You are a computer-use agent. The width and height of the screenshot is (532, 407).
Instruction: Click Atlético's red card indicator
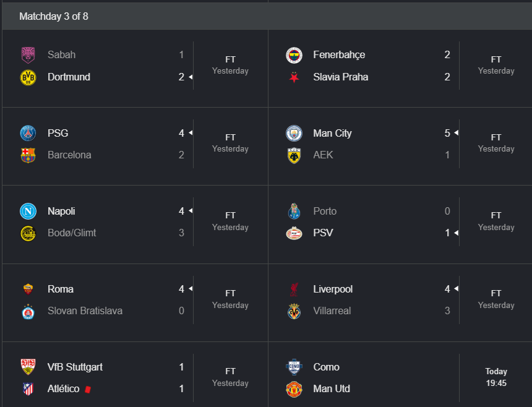click(88, 389)
